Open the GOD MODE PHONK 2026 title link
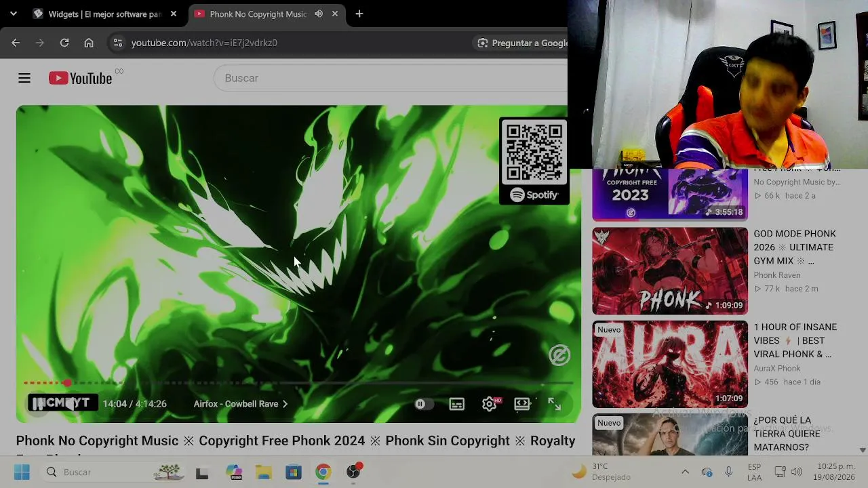 click(x=795, y=247)
